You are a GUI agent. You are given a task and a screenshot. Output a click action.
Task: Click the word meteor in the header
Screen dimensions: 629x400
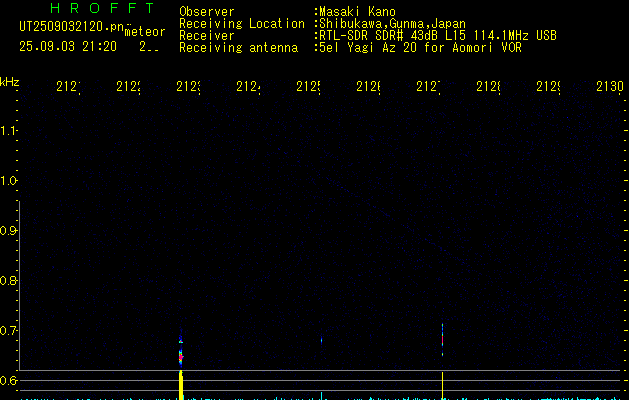[145, 32]
